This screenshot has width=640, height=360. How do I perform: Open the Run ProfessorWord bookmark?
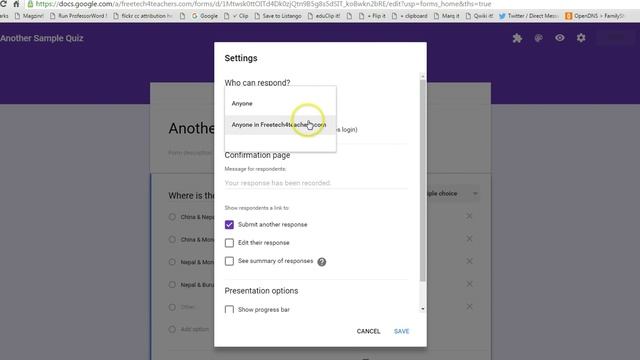click(78, 16)
